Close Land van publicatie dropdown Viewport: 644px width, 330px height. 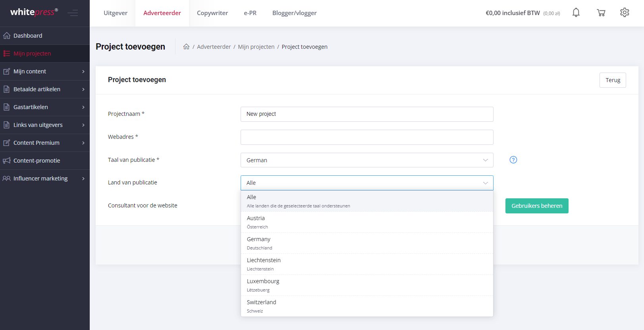(x=367, y=183)
